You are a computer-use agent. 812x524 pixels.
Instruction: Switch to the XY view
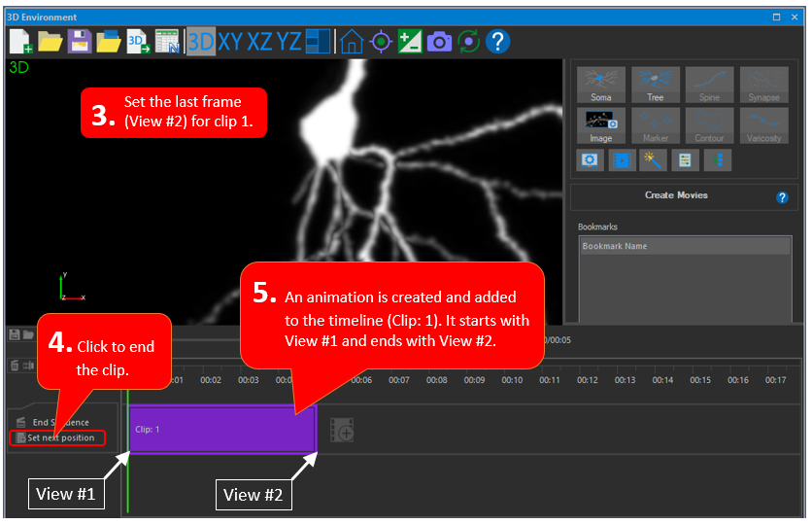coord(230,41)
